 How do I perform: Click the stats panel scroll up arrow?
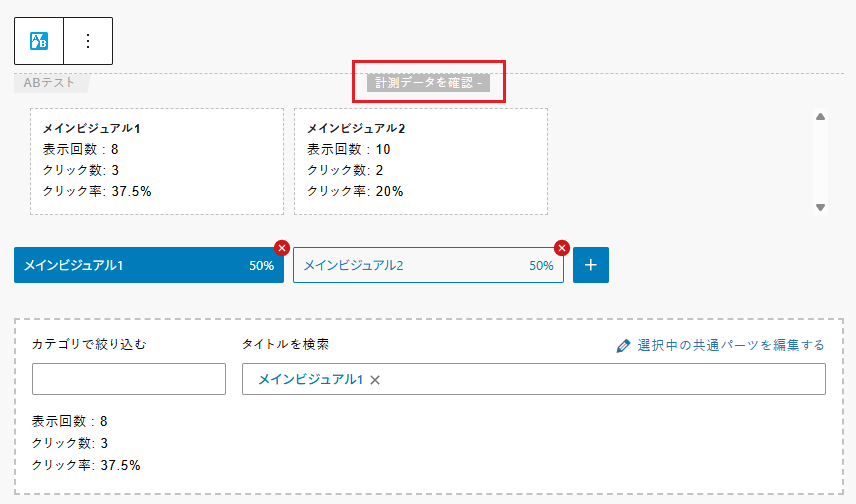[x=820, y=116]
